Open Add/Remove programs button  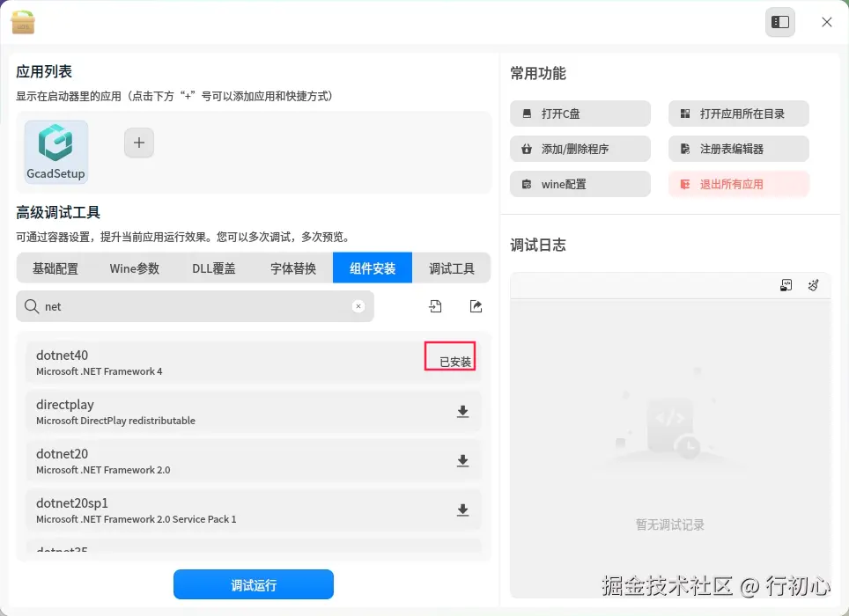coord(580,149)
